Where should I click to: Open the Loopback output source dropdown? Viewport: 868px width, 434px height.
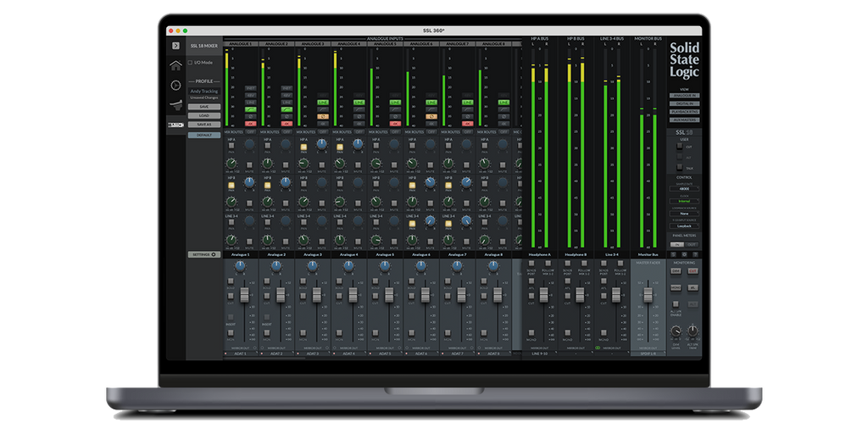pyautogui.click(x=684, y=225)
